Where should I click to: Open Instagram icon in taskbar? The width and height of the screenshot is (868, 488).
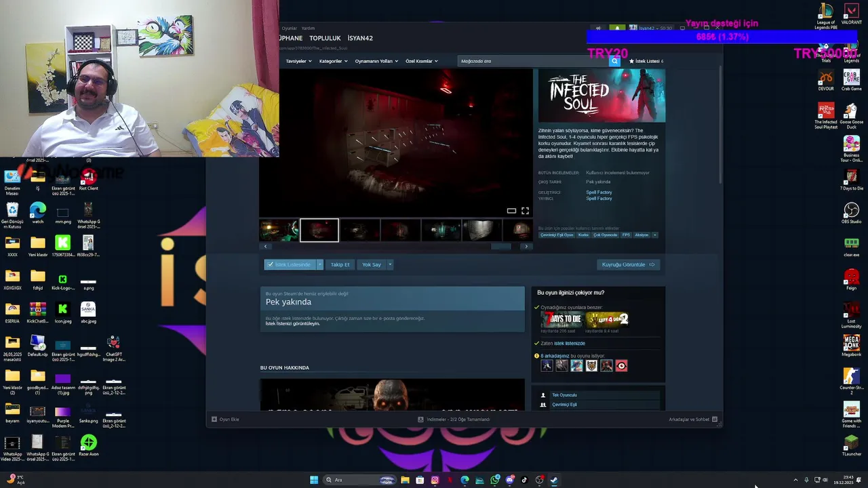coord(435,480)
